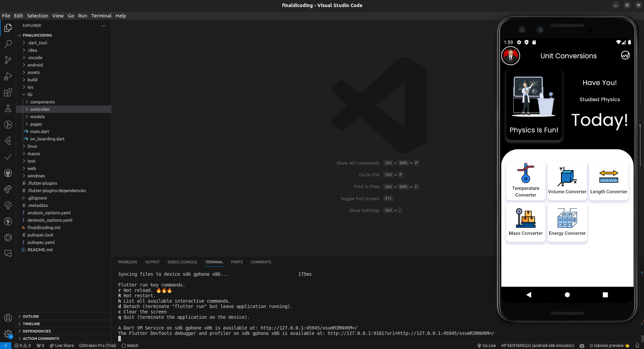Open the Extensions view icon
Viewport: 644px width, 349px height.
(x=8, y=92)
